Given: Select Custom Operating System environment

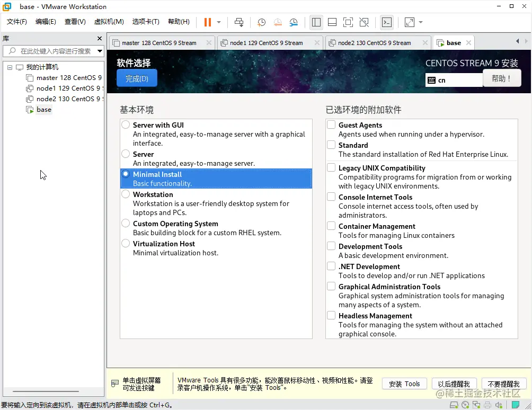Looking at the screenshot, I should (126, 223).
